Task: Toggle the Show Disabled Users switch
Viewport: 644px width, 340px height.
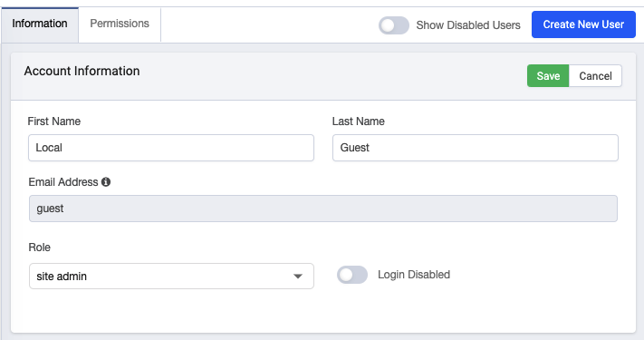Action: (394, 25)
